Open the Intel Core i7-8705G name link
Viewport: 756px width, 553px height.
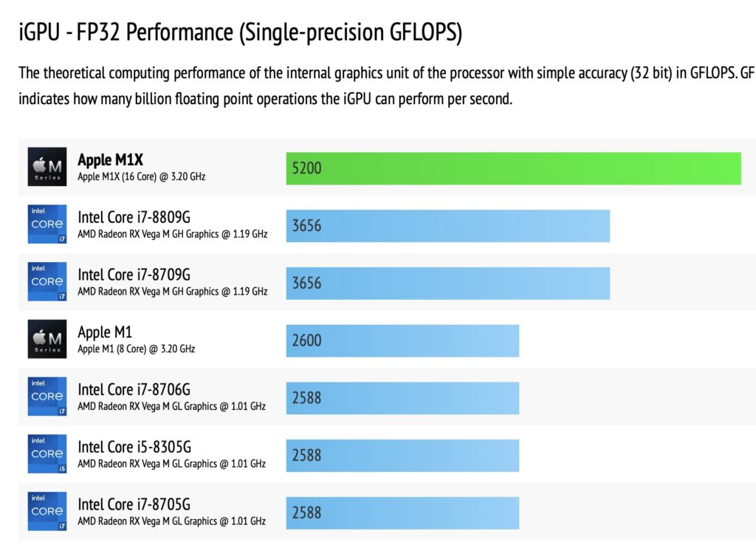coord(134,504)
